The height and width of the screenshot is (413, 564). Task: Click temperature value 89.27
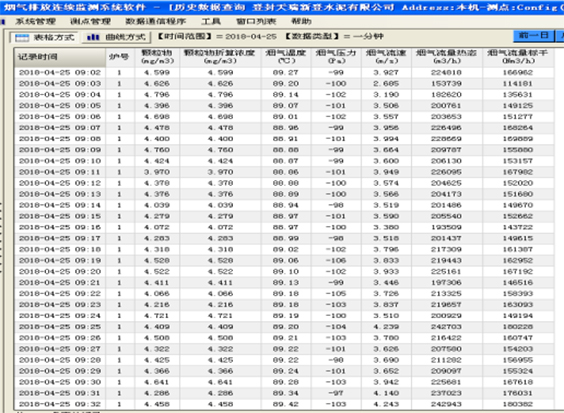[286, 73]
